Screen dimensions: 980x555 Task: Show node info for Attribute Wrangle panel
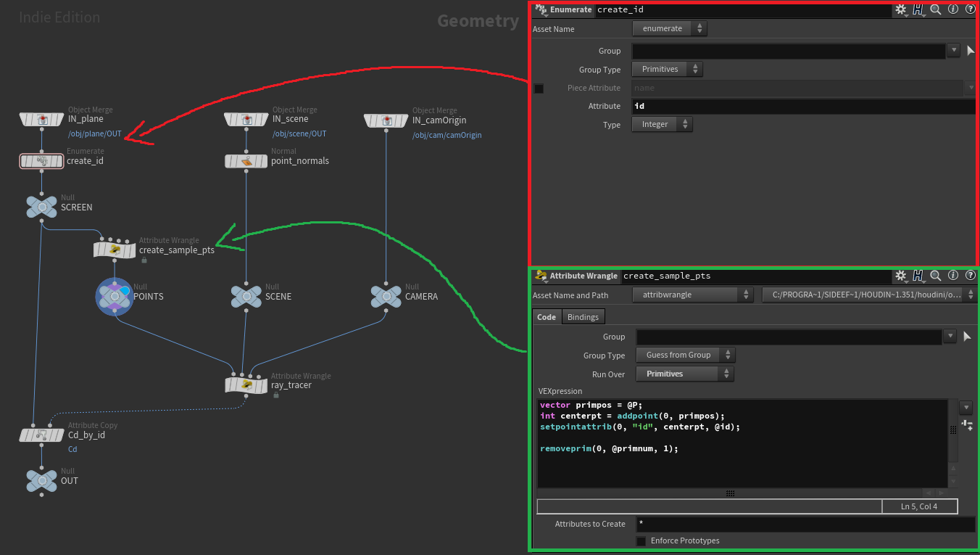tap(953, 276)
